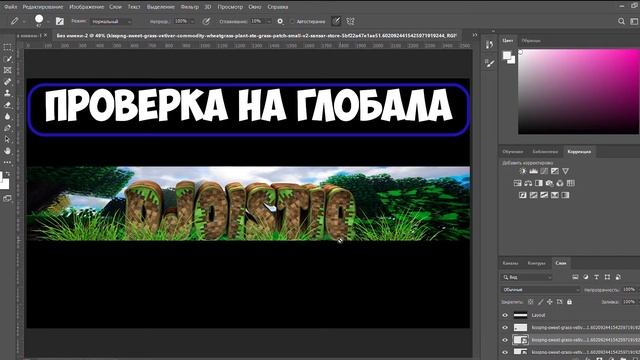Select the Frame tool in left toolbar
The height and width of the screenshot is (360, 640).
coord(7,70)
